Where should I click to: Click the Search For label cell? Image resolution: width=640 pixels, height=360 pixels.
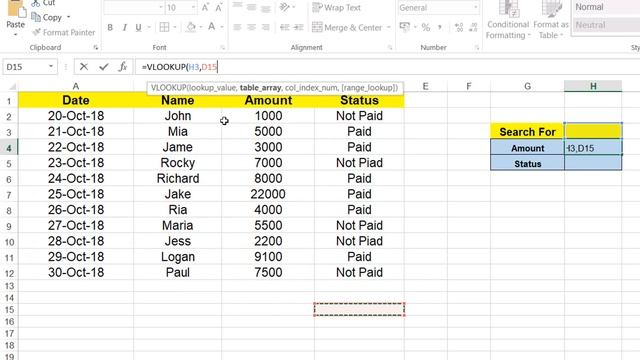pyautogui.click(x=527, y=131)
